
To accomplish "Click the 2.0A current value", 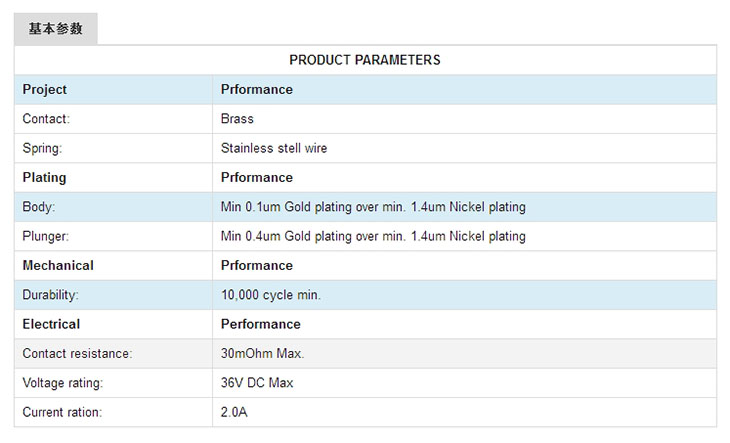I will click(236, 412).
